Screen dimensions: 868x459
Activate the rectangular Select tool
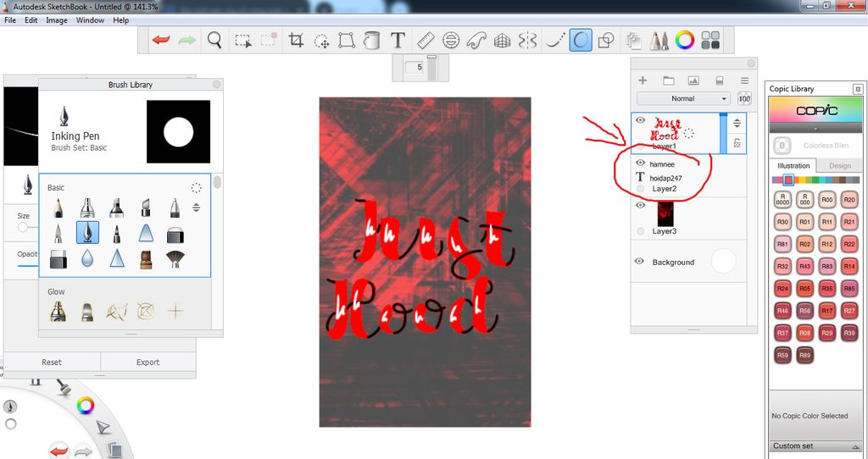(x=243, y=41)
